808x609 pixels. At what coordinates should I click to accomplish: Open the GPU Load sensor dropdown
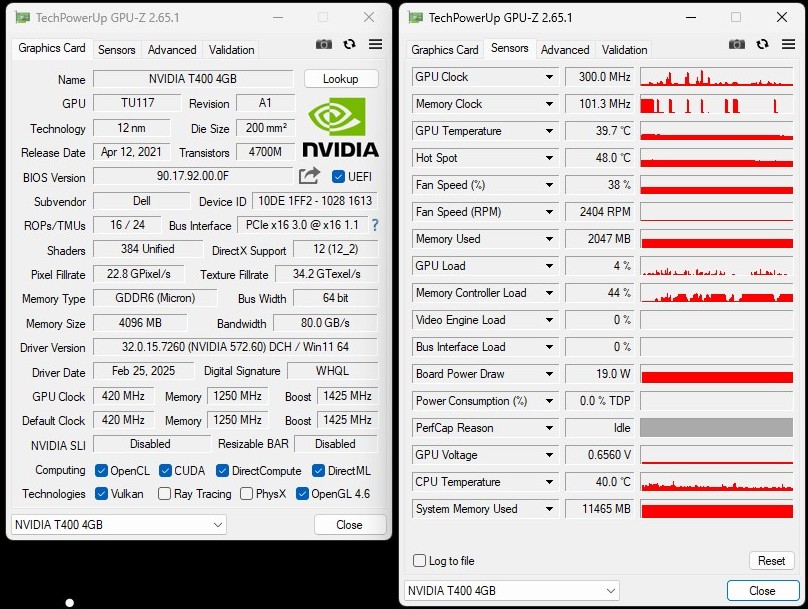(x=549, y=266)
